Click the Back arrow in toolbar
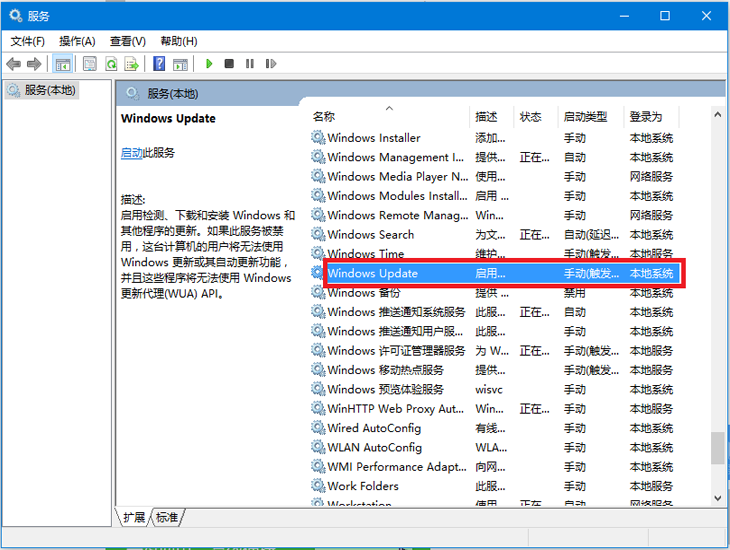730x550 pixels. click(x=14, y=63)
